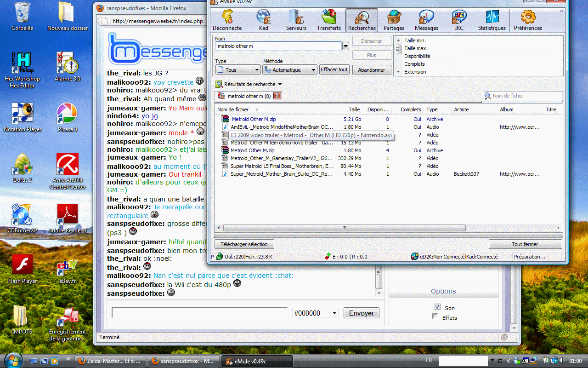Open the Serveurs list in eMule
This screenshot has width=588, height=368.
[x=296, y=21]
